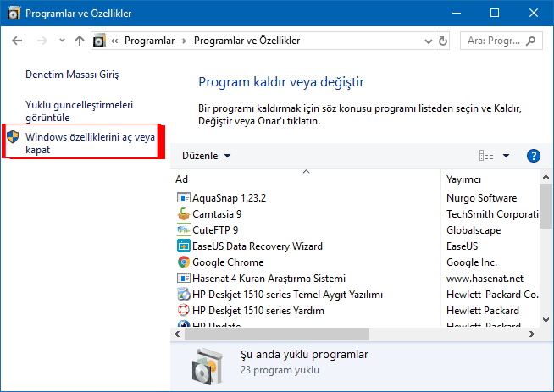The image size is (554, 392).
Task: Maximize the Programlar ve Özellikler window
Action: (495, 13)
